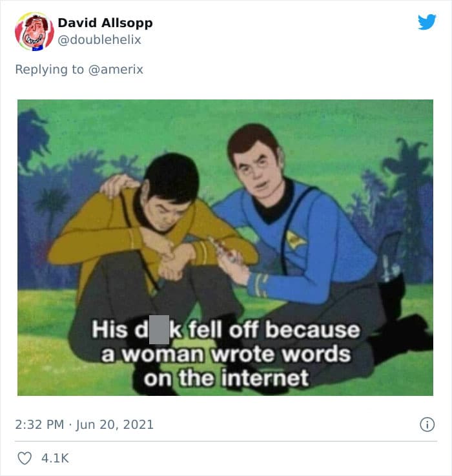This screenshot has width=452, height=476.
Task: Open the David Allsopp display name
Action: [x=105, y=23]
